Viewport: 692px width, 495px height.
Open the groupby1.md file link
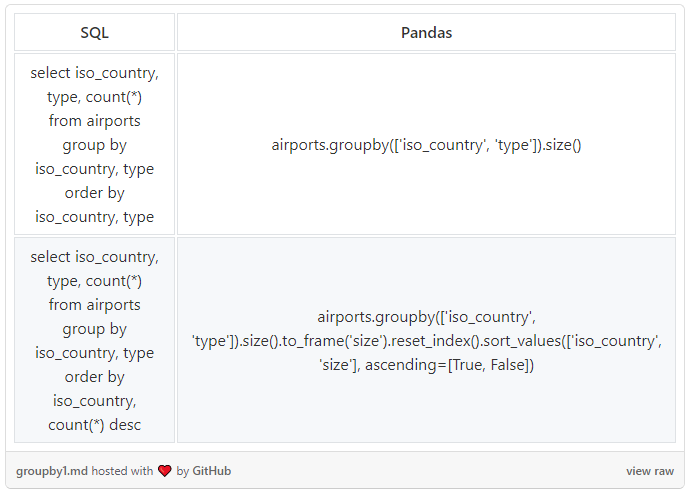(x=52, y=471)
